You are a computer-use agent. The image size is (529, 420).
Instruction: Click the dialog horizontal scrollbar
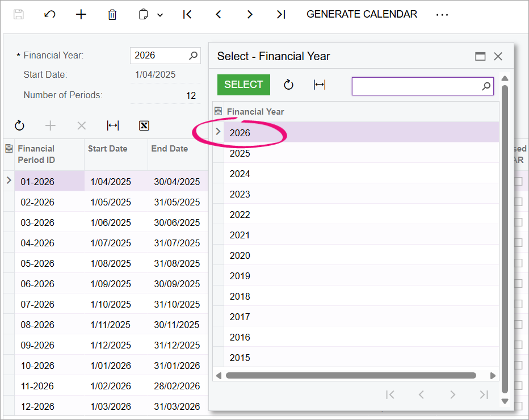pos(351,376)
